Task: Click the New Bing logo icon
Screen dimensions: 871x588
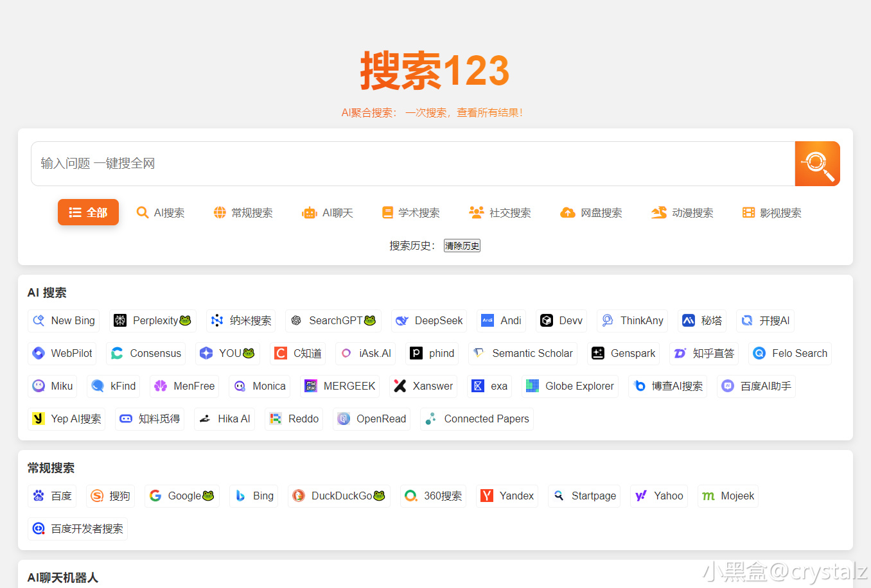Action: [39, 320]
